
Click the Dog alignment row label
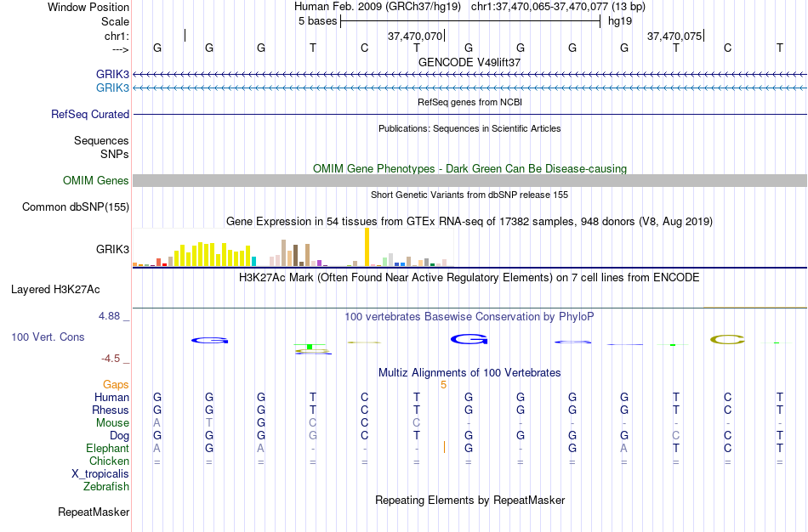[119, 436]
